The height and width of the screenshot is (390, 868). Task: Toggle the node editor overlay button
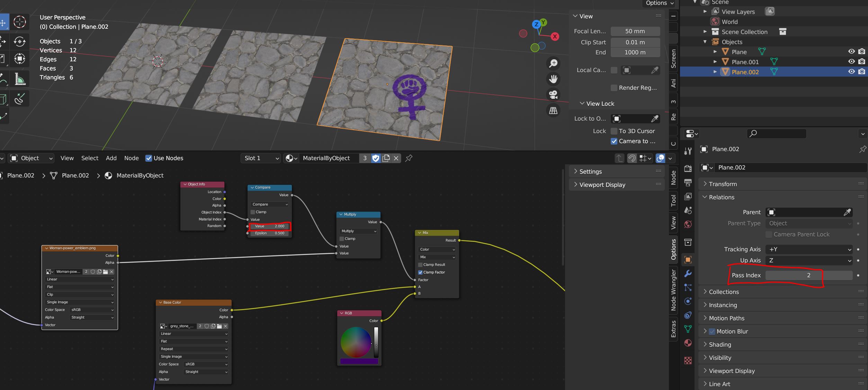tap(660, 158)
